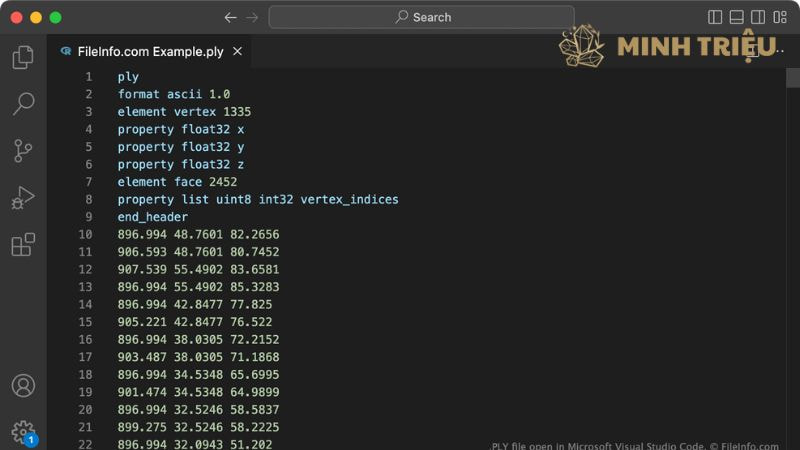Toggle the bottom panel visibility
The height and width of the screenshot is (450, 800).
(x=737, y=17)
